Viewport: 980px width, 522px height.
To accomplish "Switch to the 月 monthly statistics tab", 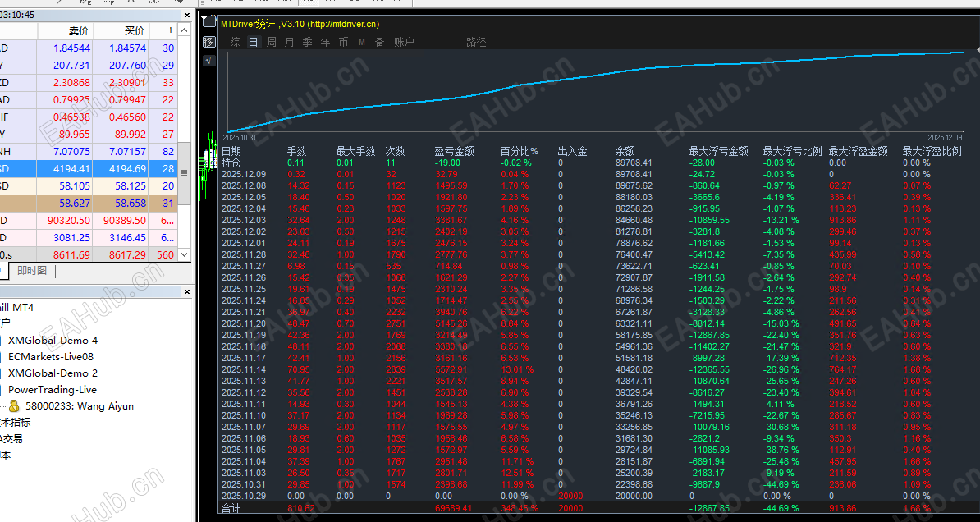I will (x=289, y=42).
